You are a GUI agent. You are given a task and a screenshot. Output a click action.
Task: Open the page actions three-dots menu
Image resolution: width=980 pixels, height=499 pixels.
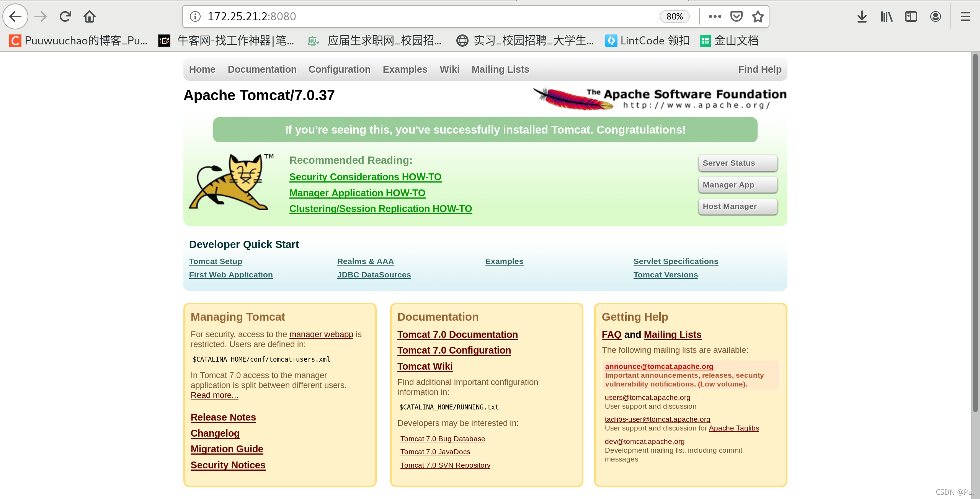coord(715,16)
